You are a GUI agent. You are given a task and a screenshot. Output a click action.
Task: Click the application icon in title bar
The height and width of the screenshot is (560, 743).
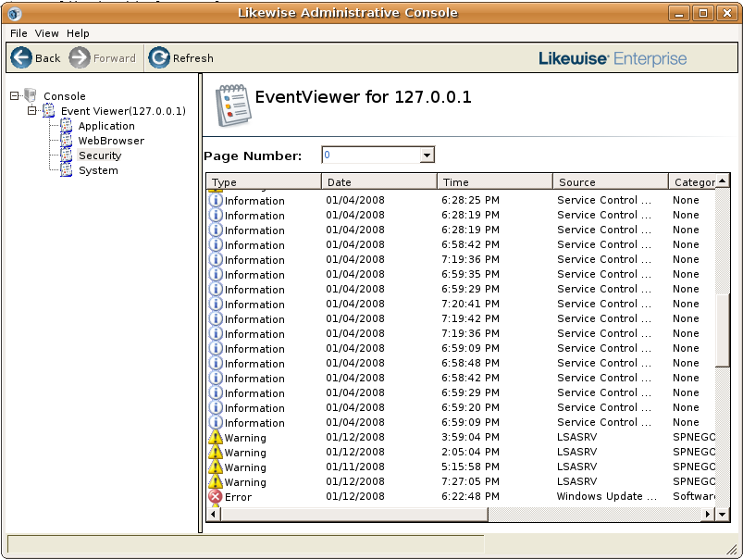coord(15,13)
